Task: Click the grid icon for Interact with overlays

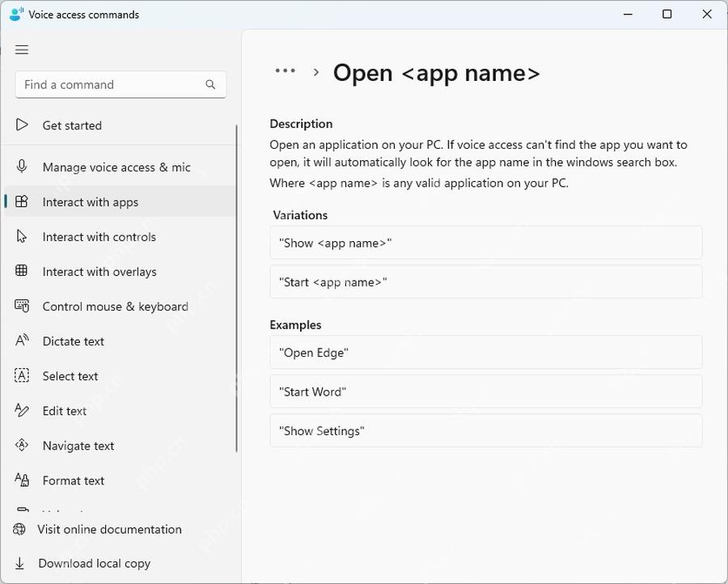Action: [22, 271]
